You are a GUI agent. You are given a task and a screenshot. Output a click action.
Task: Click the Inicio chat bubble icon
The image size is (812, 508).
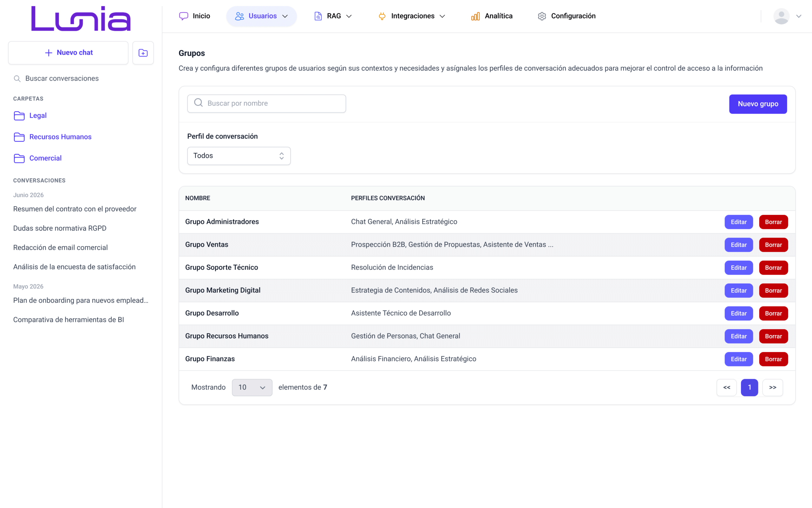(184, 16)
